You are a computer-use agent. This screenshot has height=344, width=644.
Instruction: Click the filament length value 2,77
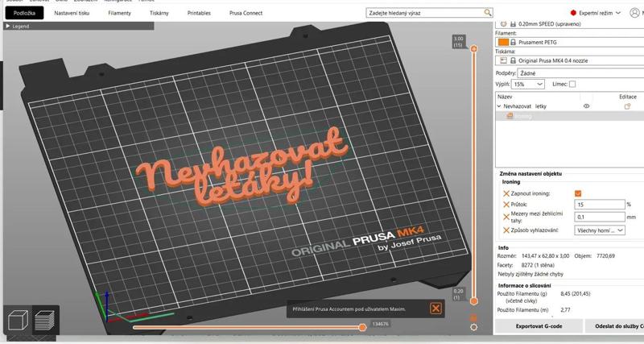pyautogui.click(x=565, y=310)
